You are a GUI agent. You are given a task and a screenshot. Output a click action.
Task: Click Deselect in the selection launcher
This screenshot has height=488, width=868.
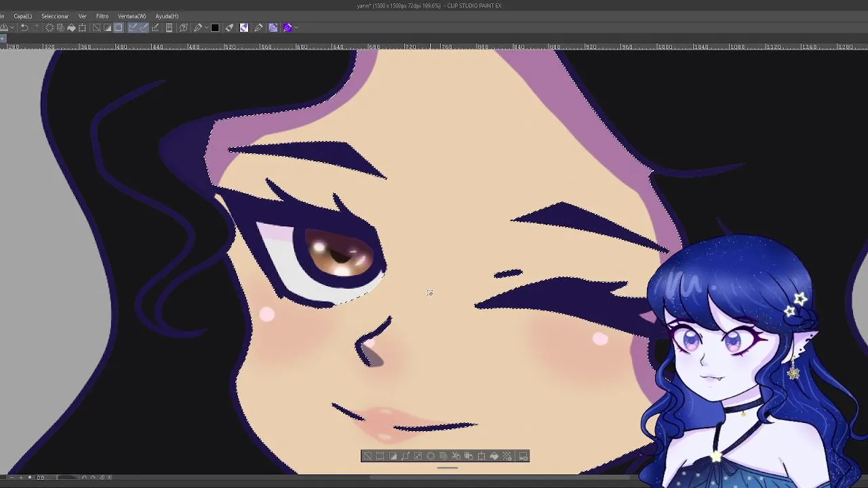[x=368, y=456]
